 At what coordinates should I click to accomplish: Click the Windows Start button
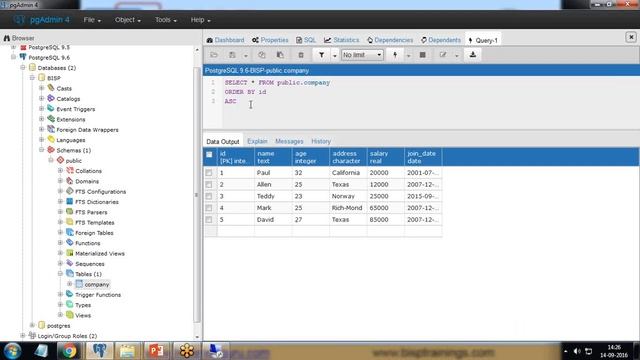point(12,351)
